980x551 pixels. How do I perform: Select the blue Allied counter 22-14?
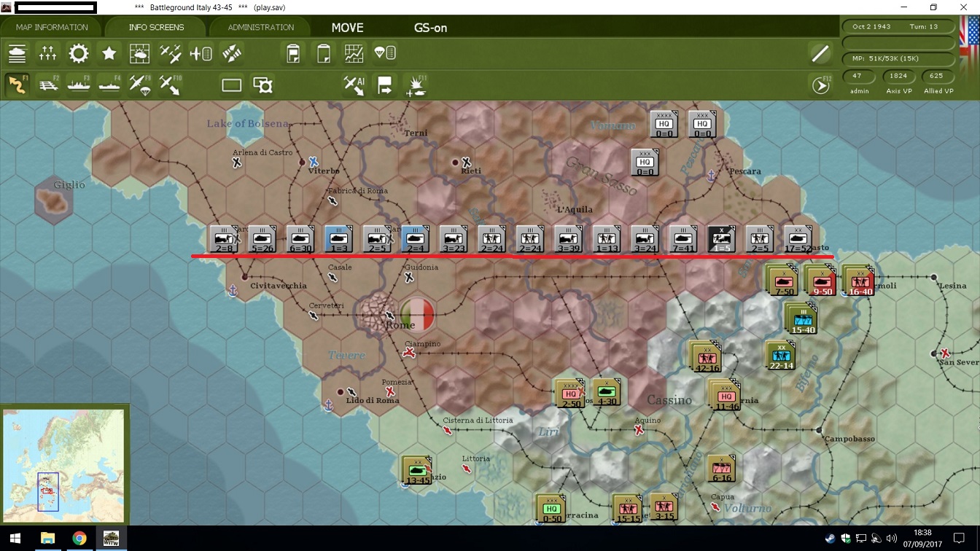pyautogui.click(x=780, y=356)
